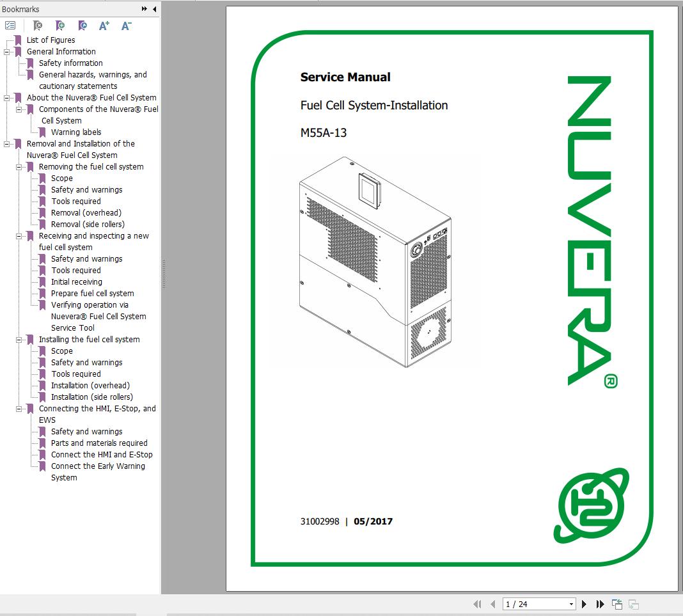
Task: Collapse Components of the Nuvera Fuel Cell System
Action: click(x=19, y=109)
